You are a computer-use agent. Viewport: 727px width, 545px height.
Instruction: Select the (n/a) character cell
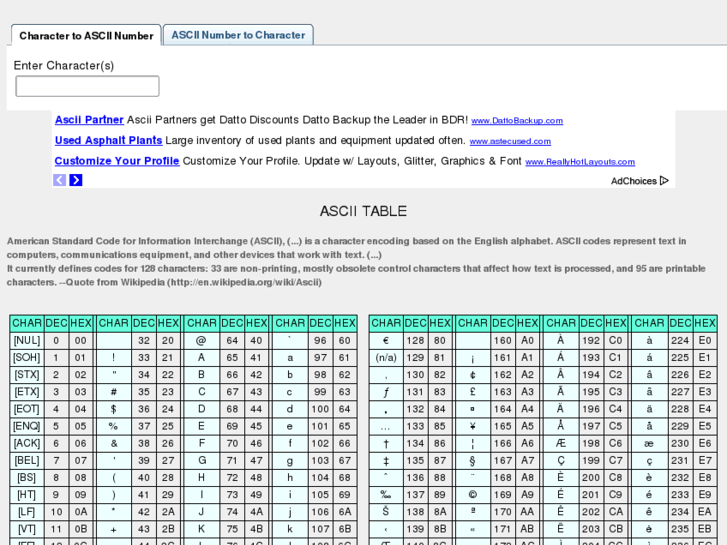click(x=386, y=358)
